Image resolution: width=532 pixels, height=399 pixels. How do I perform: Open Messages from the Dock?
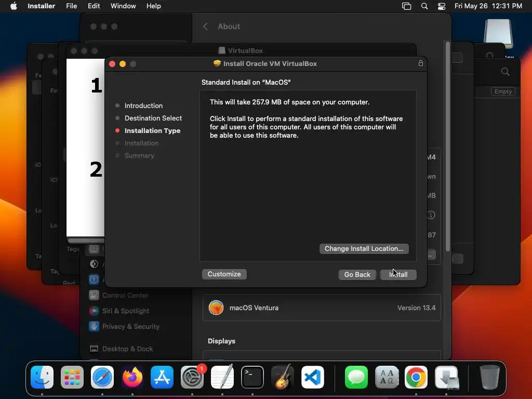(x=356, y=377)
